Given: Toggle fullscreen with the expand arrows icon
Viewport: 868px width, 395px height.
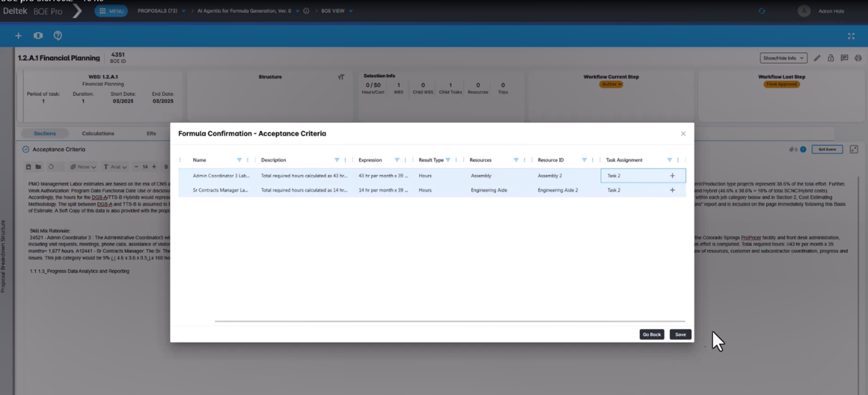Looking at the screenshot, I should tap(851, 35).
